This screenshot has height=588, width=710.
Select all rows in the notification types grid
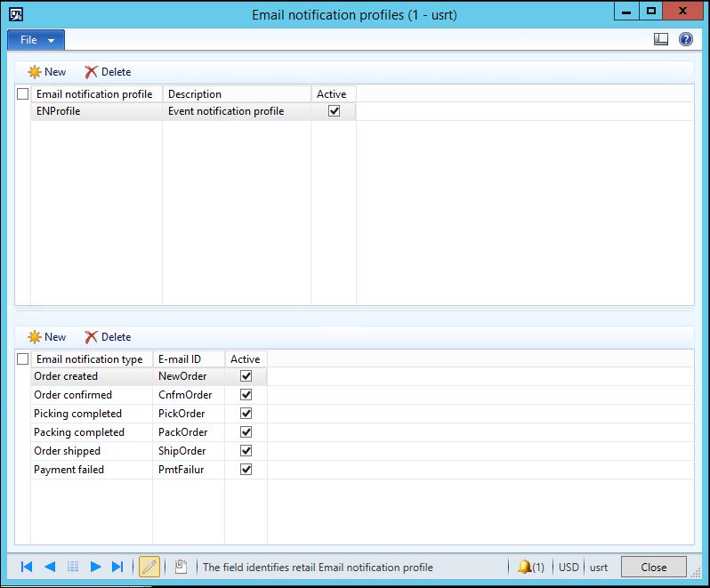23,359
